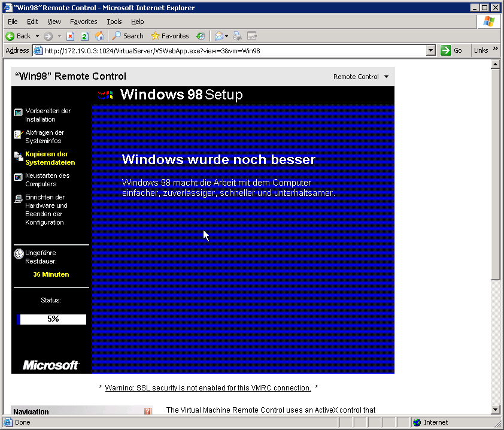Click the Microsoft logo in setup sidebar

pos(50,365)
